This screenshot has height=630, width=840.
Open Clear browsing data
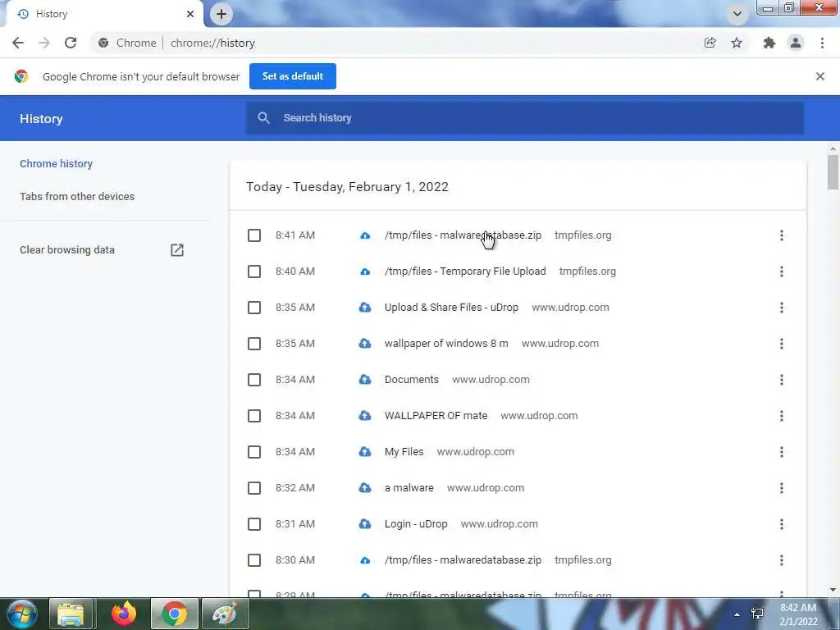click(67, 249)
